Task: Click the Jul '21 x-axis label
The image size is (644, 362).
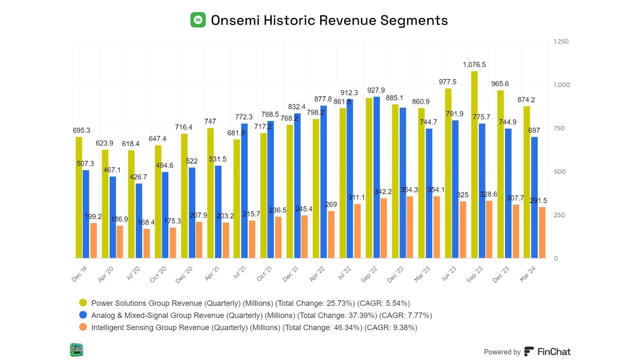Action: click(x=239, y=273)
